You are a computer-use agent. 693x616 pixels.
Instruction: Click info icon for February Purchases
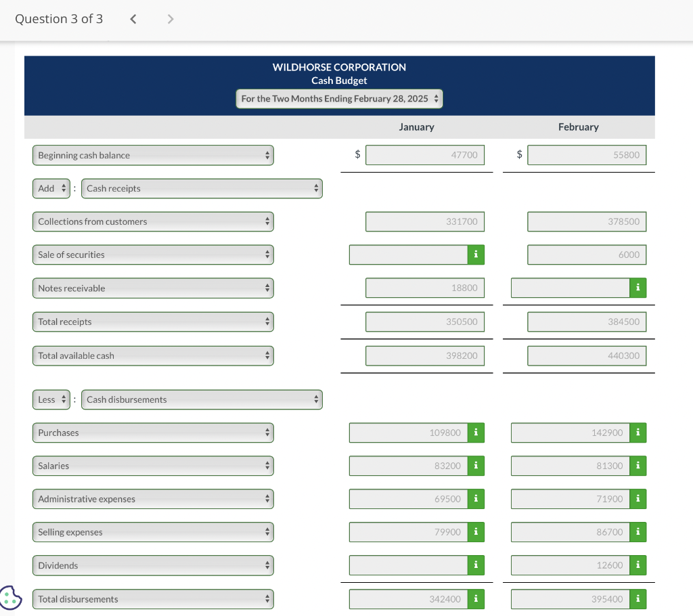coord(638,433)
